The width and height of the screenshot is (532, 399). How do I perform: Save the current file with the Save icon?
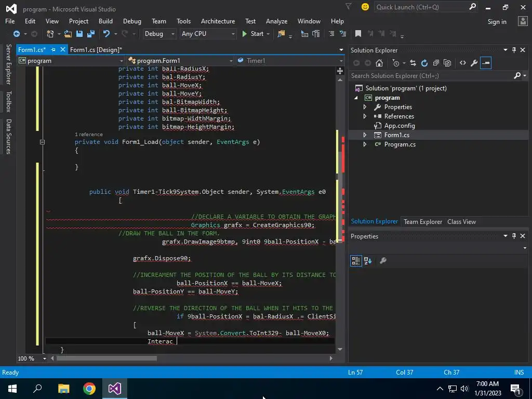click(x=79, y=34)
